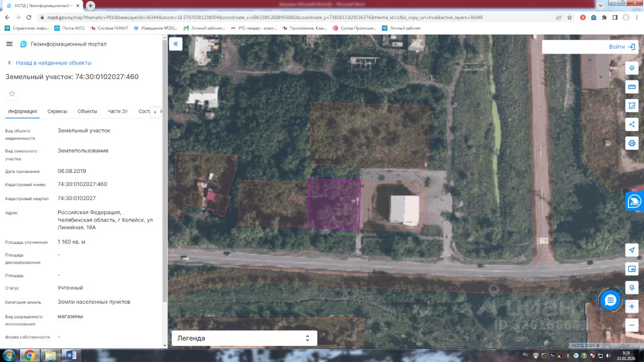Click the side panel vertical scrollbar
The image size is (644, 362).
(165, 171)
